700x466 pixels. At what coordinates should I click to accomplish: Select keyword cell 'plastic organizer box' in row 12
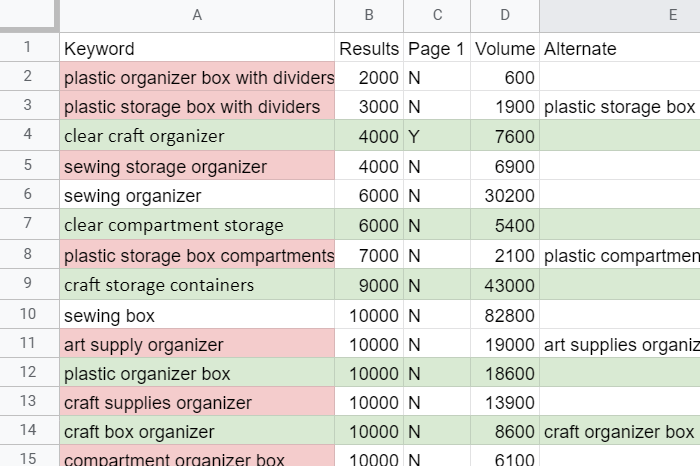tap(197, 373)
